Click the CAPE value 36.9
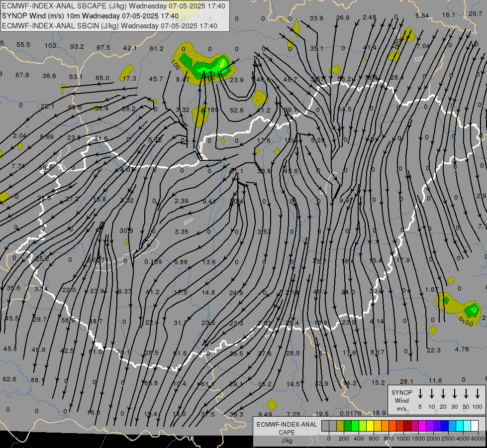The width and height of the screenshot is (487, 448). [343, 18]
